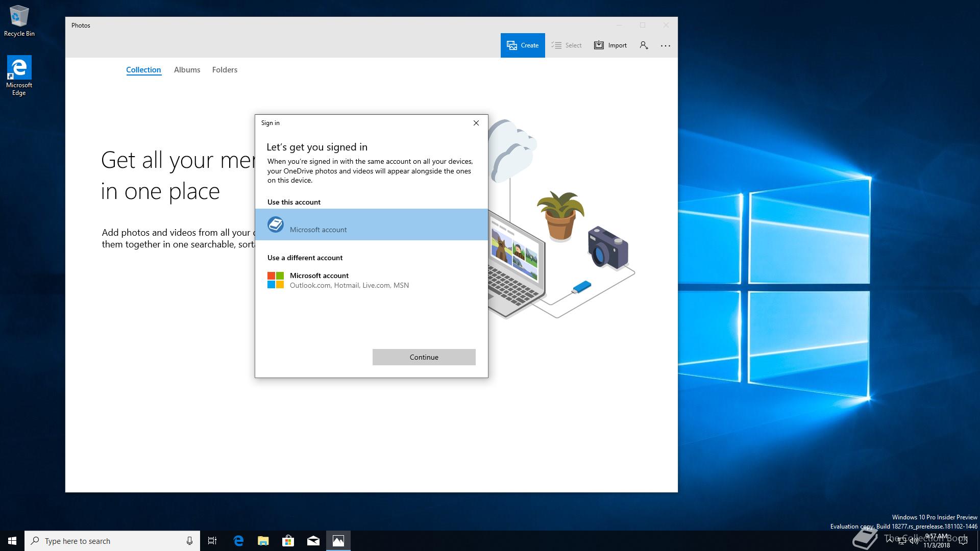This screenshot has width=980, height=551.
Task: Open Microsoft Store from the taskbar
Action: (x=288, y=541)
